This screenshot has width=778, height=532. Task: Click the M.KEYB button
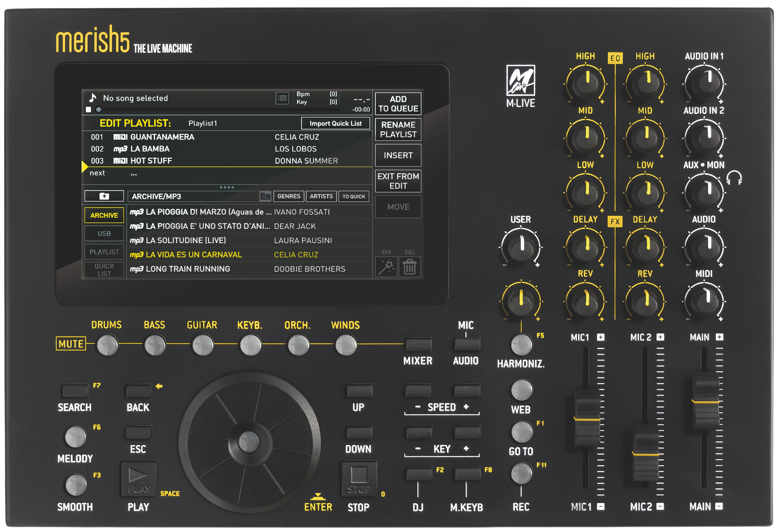(467, 474)
